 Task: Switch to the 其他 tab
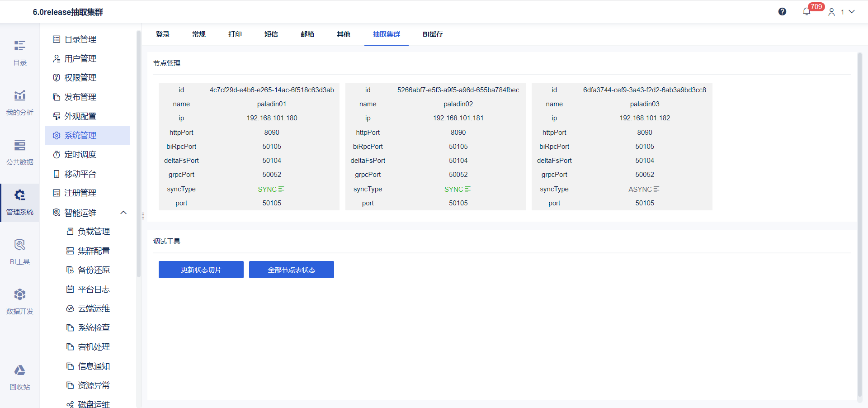coord(344,34)
